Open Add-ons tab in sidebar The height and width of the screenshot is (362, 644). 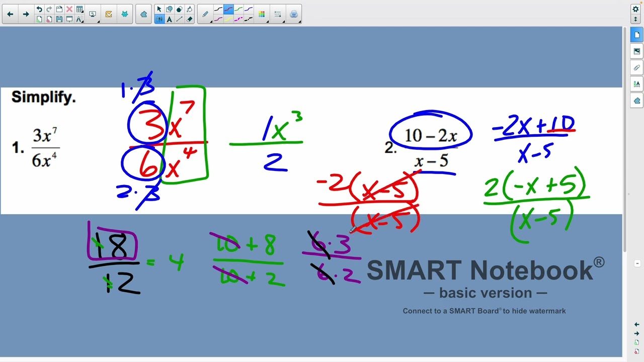pyautogui.click(x=636, y=100)
